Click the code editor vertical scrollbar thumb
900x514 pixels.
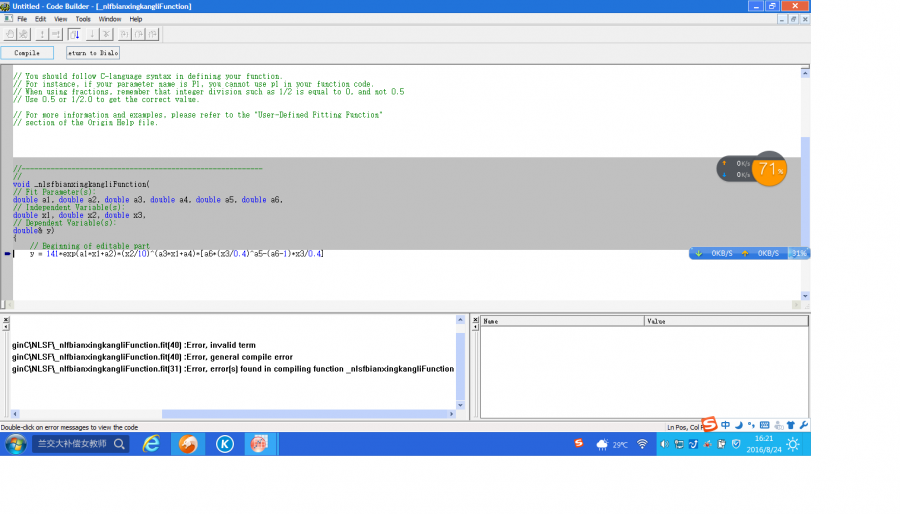(805, 195)
